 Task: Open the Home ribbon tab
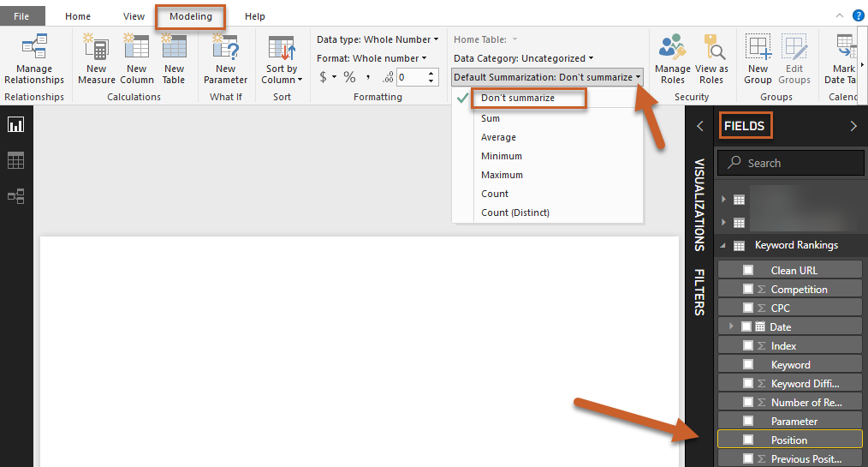pos(78,16)
